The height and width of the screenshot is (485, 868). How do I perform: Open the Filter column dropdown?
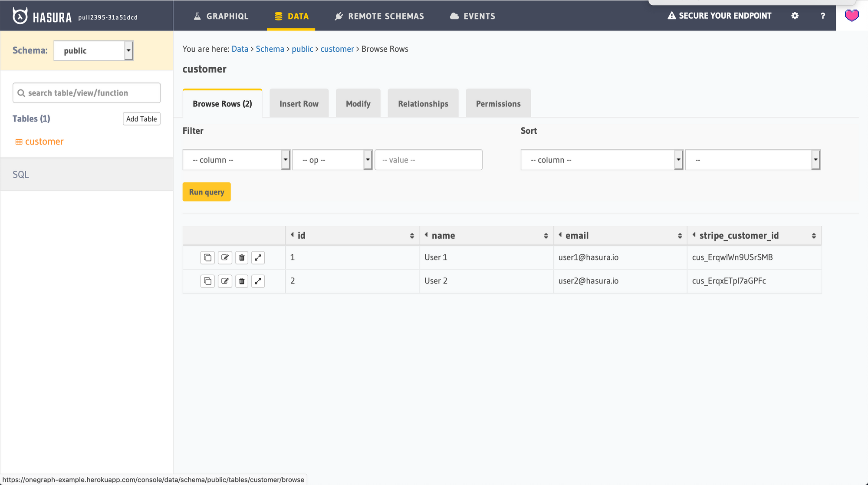click(236, 160)
